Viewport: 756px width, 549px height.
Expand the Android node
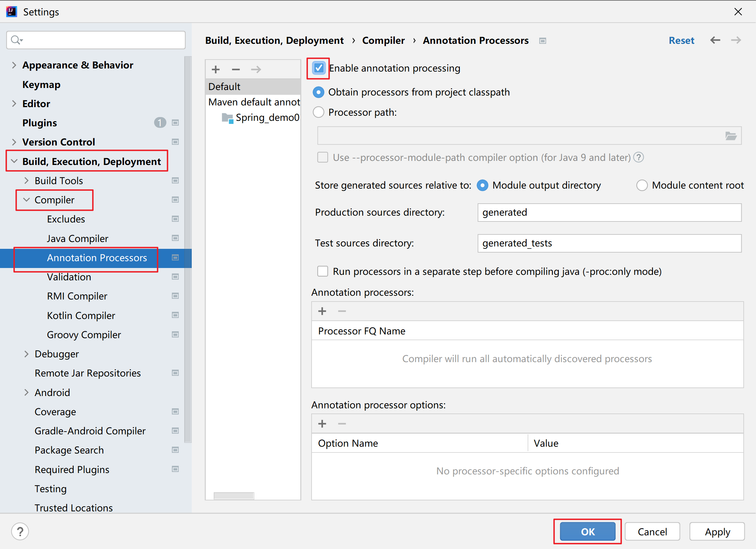(x=26, y=392)
